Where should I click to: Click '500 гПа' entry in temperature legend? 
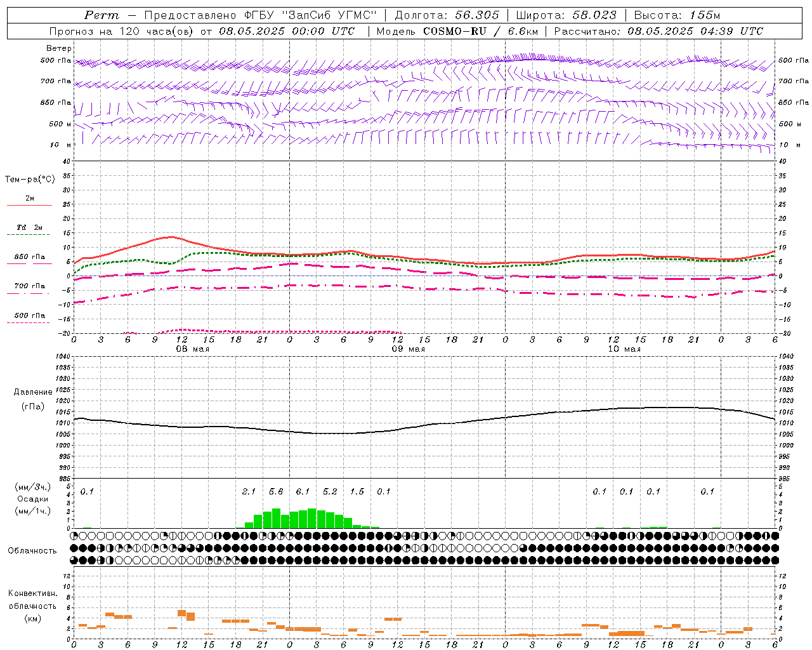(x=30, y=315)
